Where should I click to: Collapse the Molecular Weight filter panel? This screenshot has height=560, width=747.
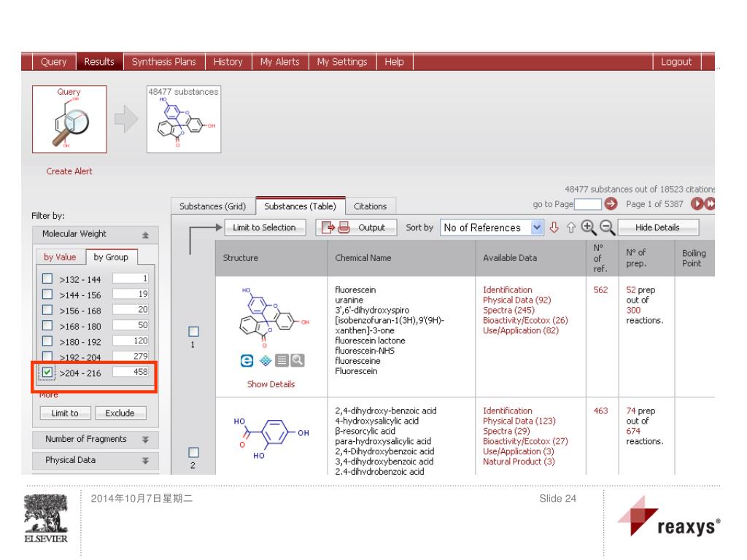[145, 235]
